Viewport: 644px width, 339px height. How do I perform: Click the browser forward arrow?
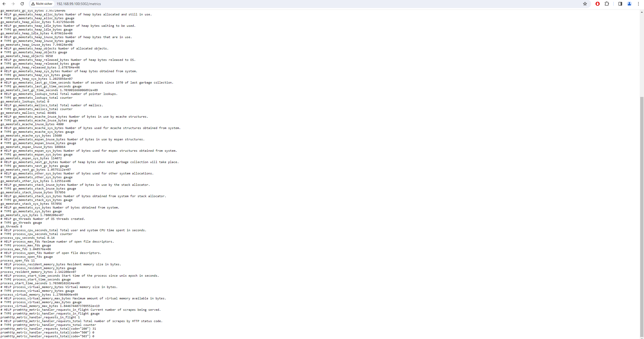(13, 4)
